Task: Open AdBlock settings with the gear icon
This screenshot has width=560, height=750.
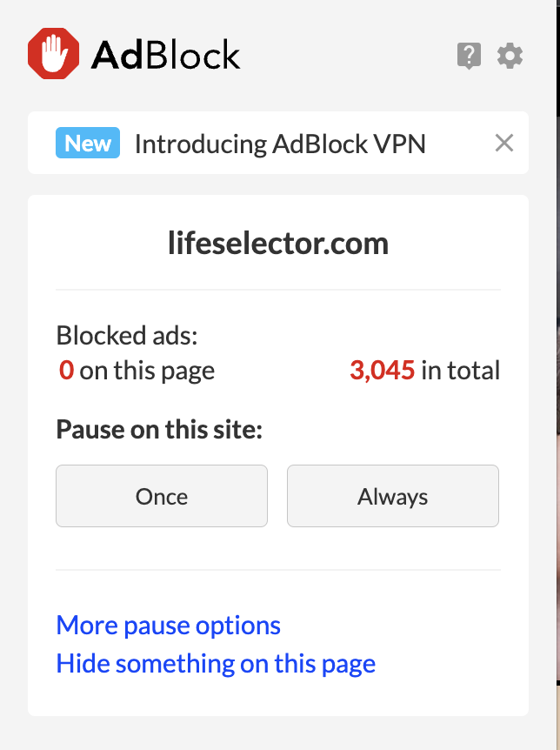Action: click(510, 57)
